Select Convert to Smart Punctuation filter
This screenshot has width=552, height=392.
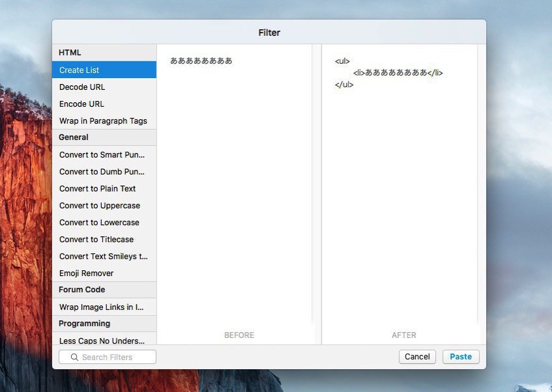[x=104, y=154]
